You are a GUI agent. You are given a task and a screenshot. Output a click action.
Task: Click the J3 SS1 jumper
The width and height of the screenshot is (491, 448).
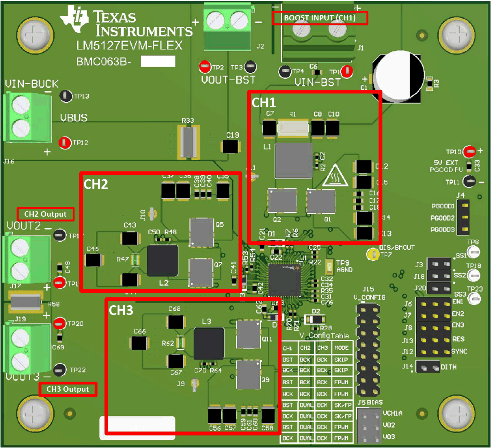[x=439, y=264]
